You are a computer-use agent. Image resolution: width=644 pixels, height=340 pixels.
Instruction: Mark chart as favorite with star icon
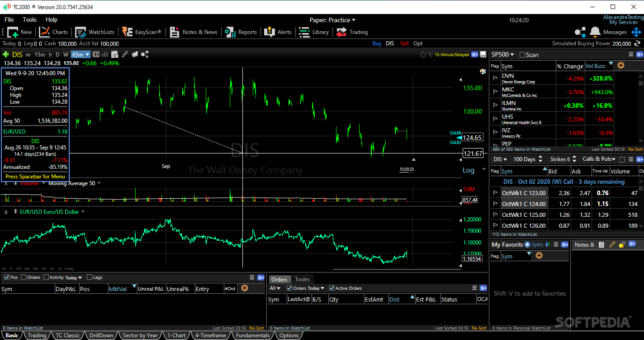(423, 54)
